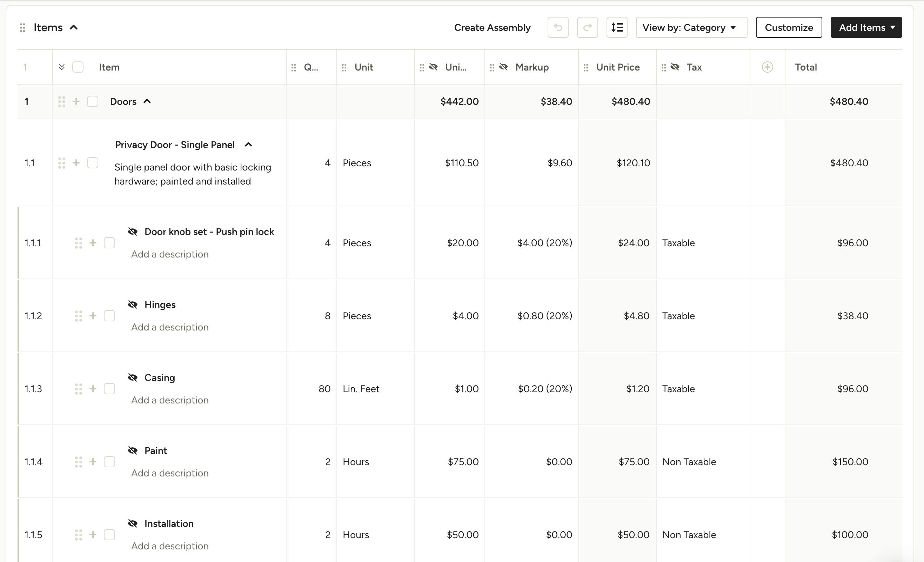Toggle hidden eye icon on Paint
Screen dimensions: 924x562
[133, 450]
